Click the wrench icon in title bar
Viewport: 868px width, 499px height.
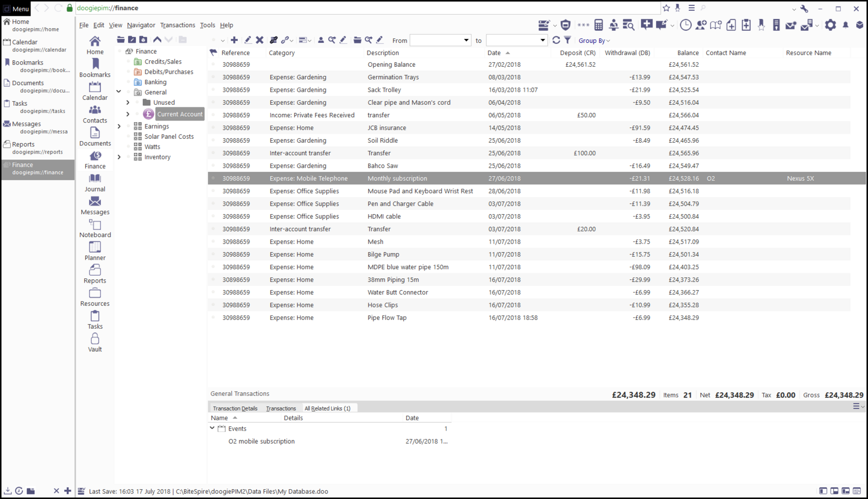tap(804, 9)
